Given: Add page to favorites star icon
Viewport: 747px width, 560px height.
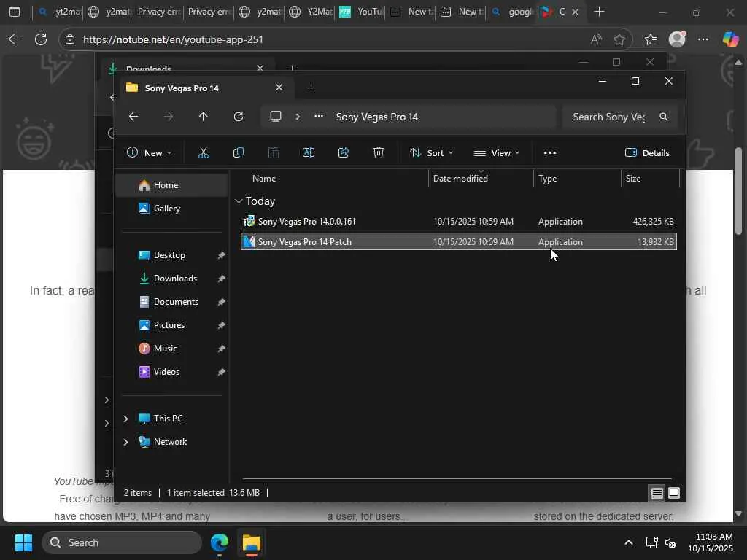Looking at the screenshot, I should click(619, 39).
